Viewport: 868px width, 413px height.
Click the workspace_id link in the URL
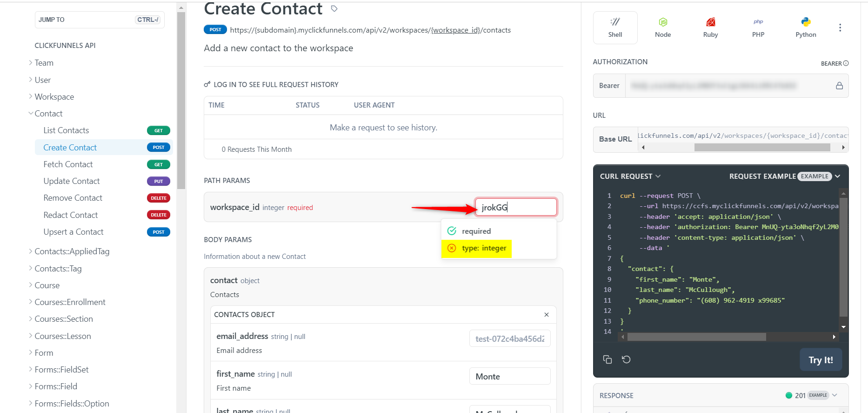point(455,30)
